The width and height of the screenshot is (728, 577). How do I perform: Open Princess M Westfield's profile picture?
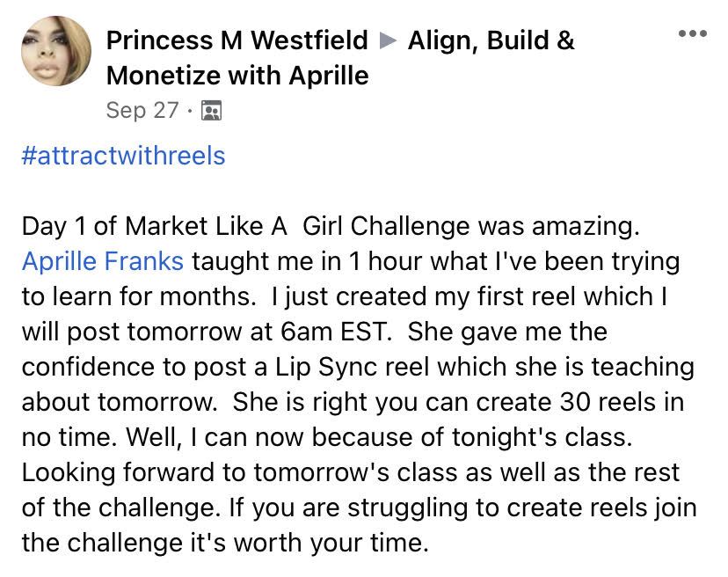(56, 51)
